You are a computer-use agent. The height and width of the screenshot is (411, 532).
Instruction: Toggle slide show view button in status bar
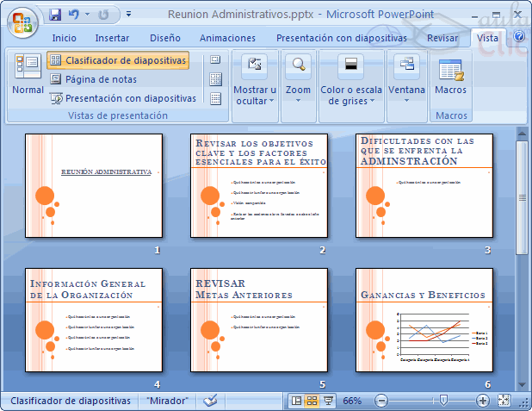[x=328, y=401]
